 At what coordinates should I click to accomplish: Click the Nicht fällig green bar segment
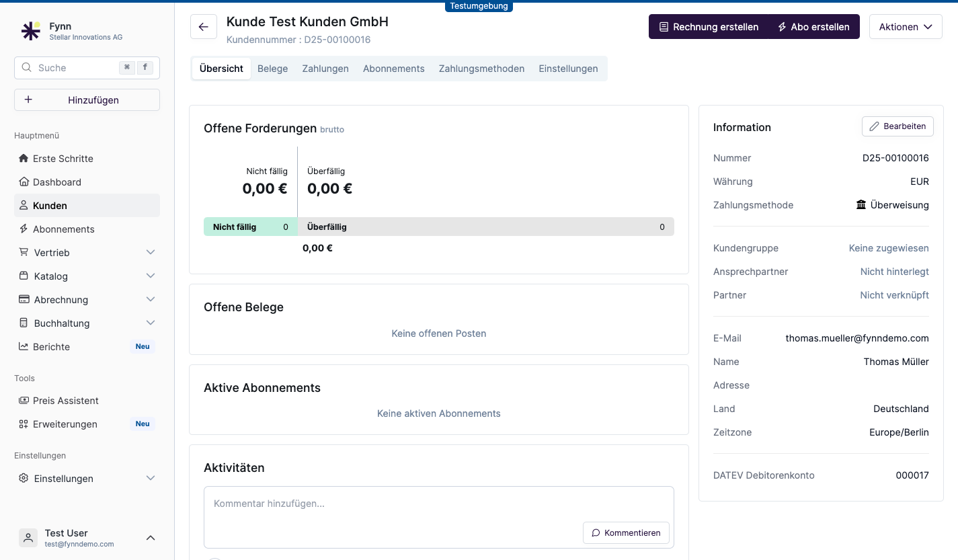251,227
